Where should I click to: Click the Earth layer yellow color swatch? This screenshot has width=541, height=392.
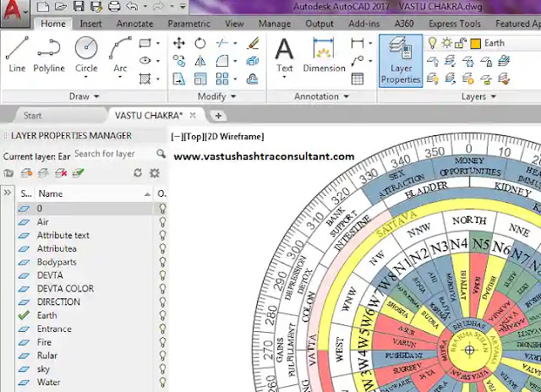coord(475,43)
